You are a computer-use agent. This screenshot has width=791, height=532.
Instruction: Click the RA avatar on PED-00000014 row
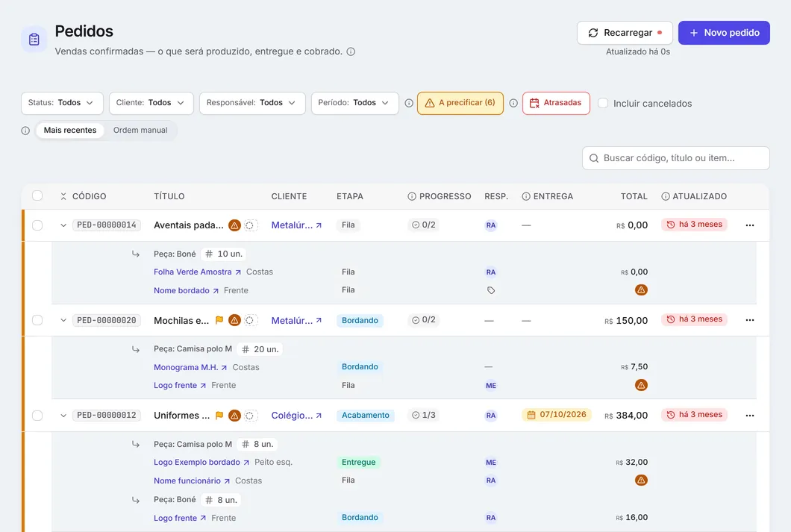[x=491, y=225]
